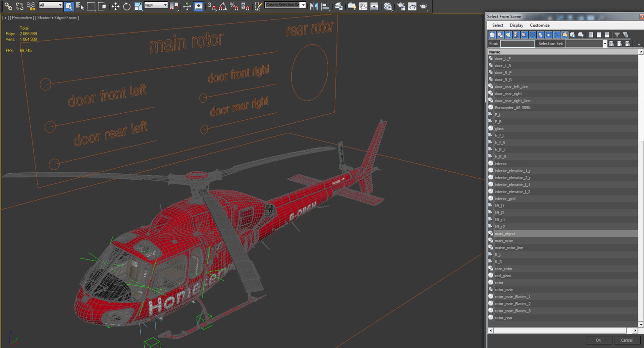Open the Layer Manager
644x348 pixels.
click(x=339, y=6)
